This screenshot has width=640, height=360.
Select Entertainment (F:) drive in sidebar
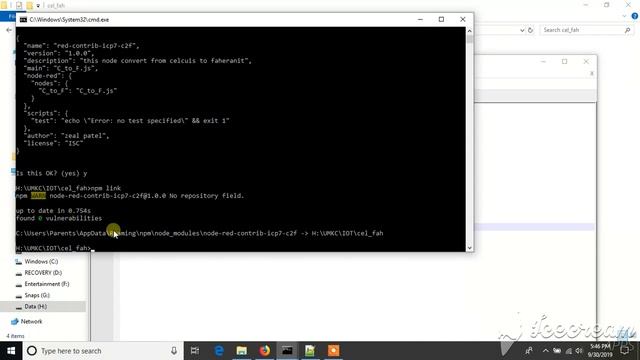47,284
